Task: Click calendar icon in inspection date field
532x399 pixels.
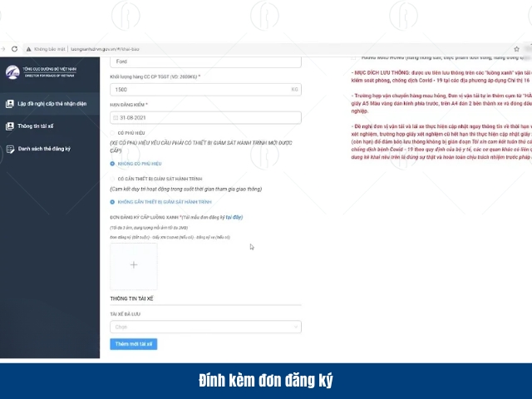Action: coord(116,118)
